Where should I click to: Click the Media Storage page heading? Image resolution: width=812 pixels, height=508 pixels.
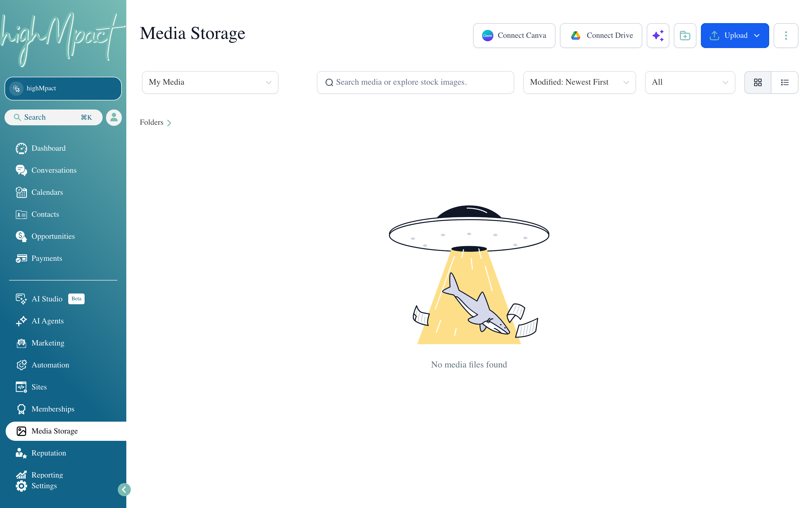tap(193, 33)
